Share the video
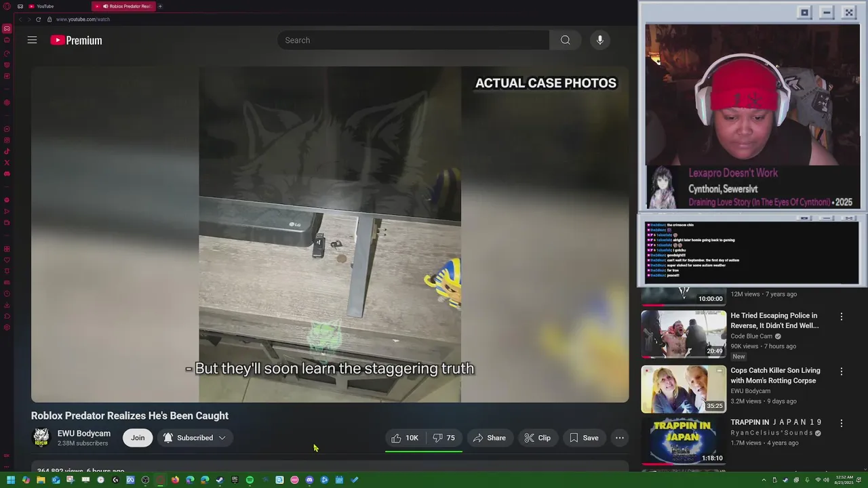 coord(490,438)
